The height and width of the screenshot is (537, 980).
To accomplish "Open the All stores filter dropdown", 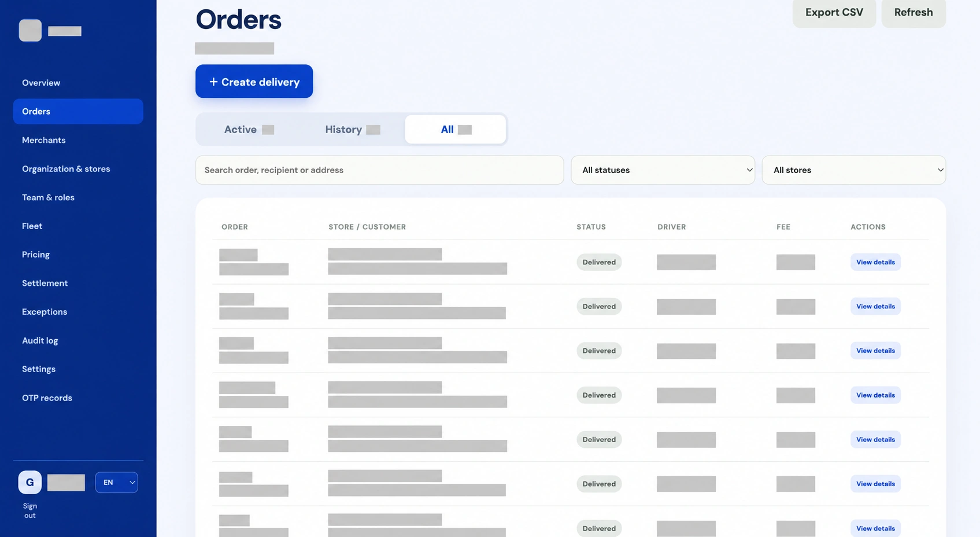I will pos(853,170).
